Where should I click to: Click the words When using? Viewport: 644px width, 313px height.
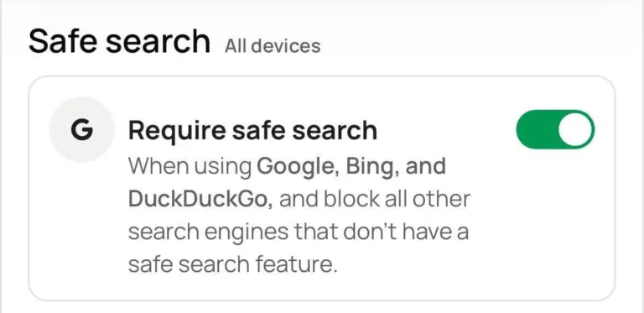[x=190, y=166]
